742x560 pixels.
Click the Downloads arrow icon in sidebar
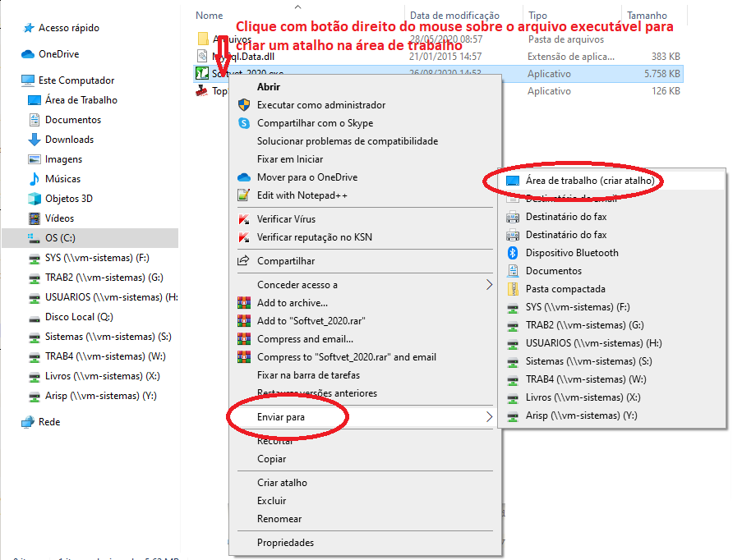coord(35,140)
